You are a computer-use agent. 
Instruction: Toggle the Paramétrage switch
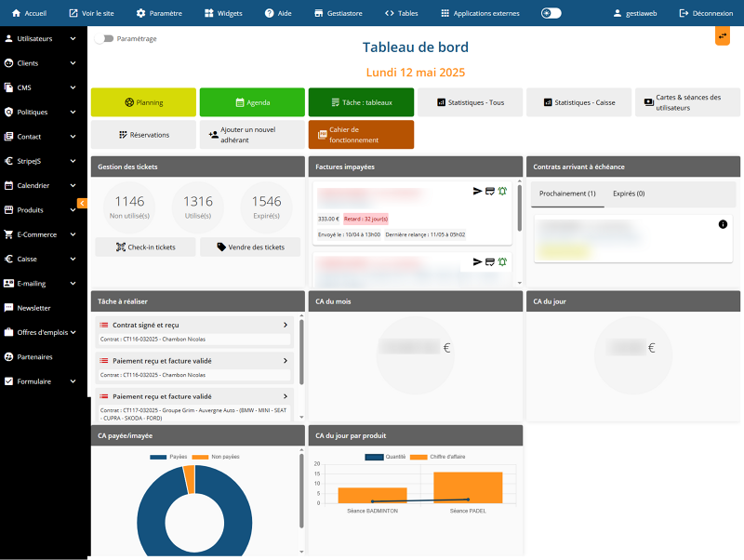pyautogui.click(x=104, y=38)
